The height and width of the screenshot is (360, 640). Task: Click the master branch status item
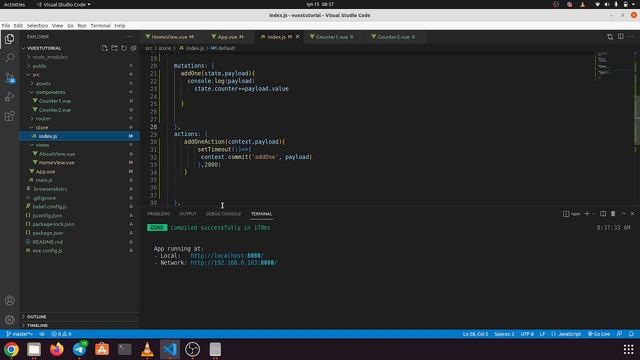tap(19, 334)
